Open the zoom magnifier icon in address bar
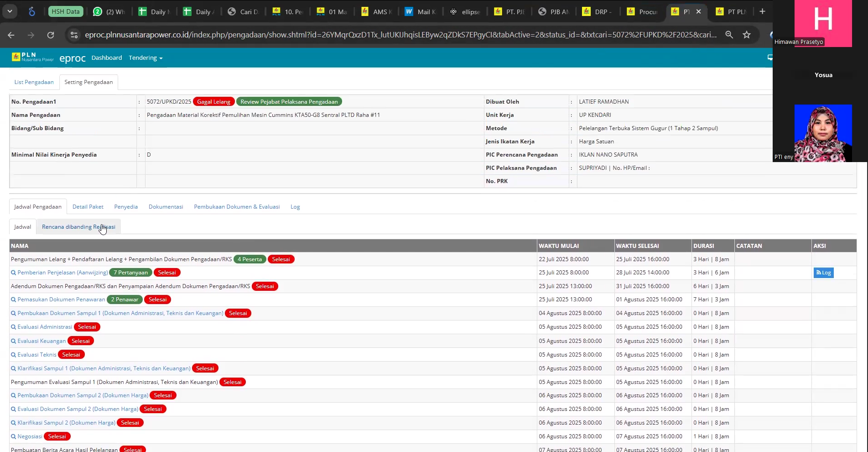This screenshot has width=868, height=452. 729,35
